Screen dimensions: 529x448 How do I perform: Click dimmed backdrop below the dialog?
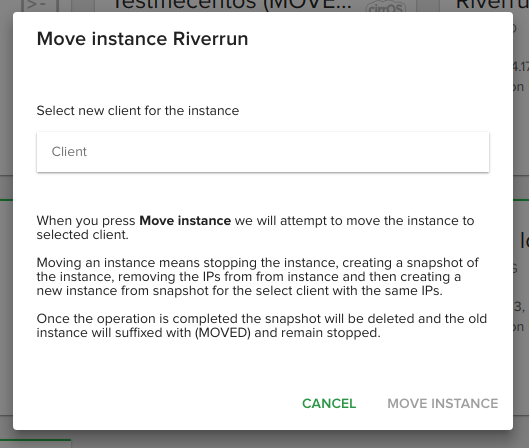[264, 439]
